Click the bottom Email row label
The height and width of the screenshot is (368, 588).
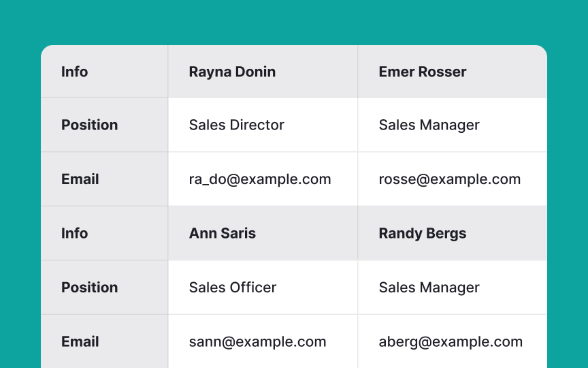pos(80,342)
